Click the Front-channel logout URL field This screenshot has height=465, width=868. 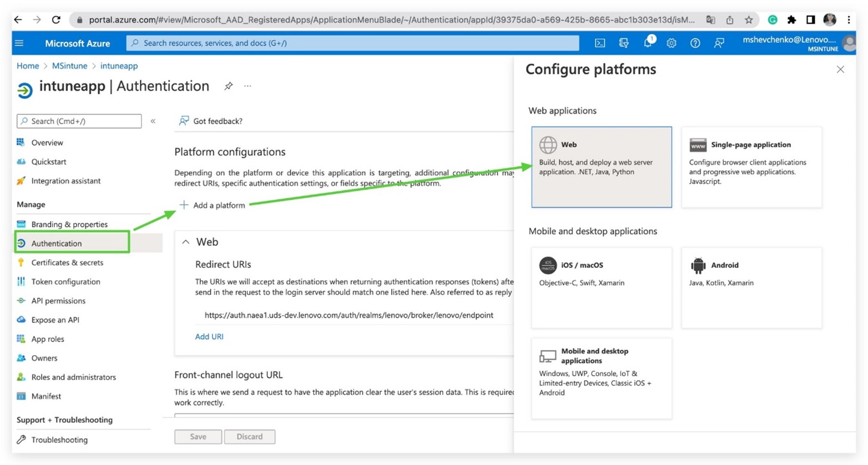pyautogui.click(x=344, y=415)
